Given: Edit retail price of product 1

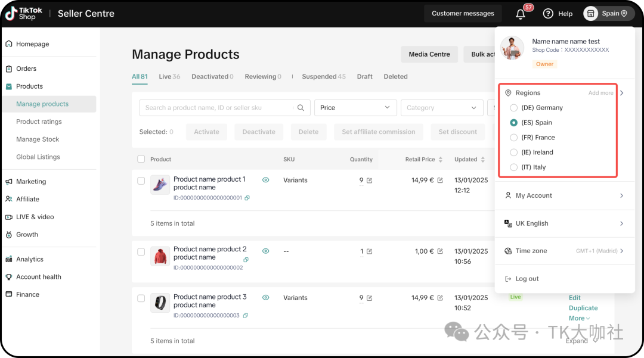Looking at the screenshot, I should [x=440, y=180].
